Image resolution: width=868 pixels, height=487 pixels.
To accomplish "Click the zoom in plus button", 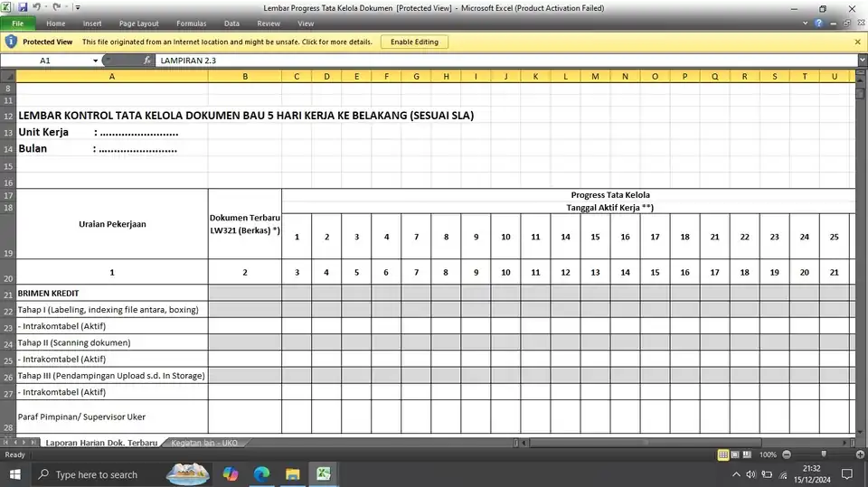I will click(860, 454).
